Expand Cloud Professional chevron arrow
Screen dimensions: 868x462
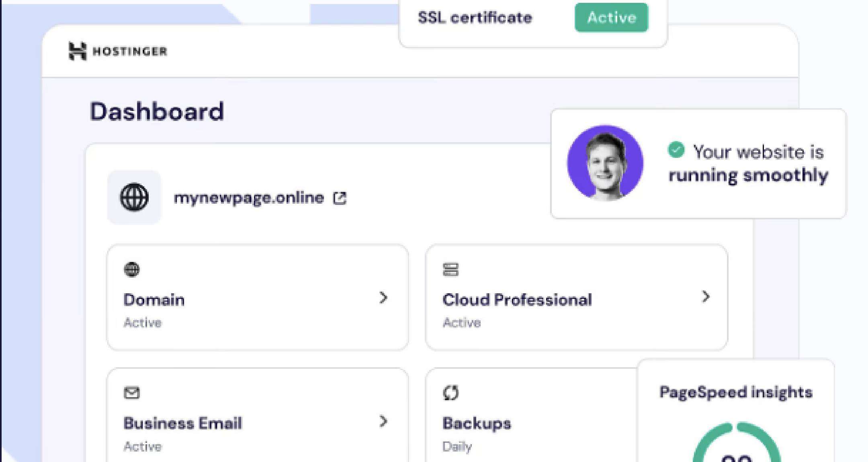point(706,297)
